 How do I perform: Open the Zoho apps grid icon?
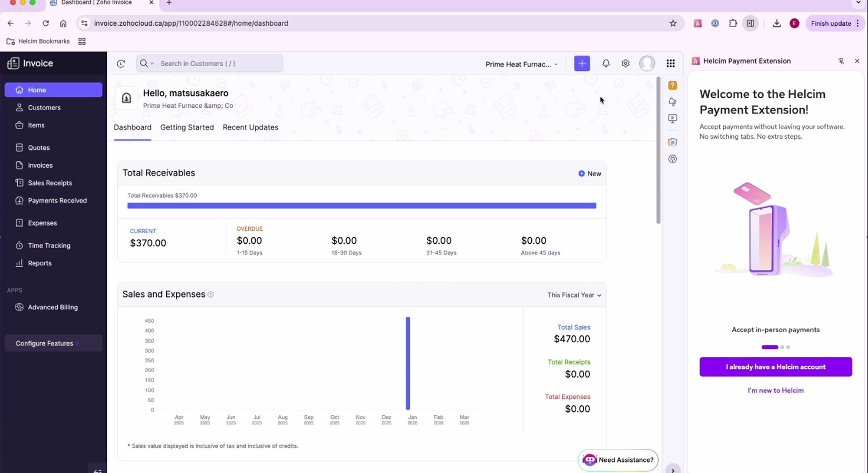point(670,64)
